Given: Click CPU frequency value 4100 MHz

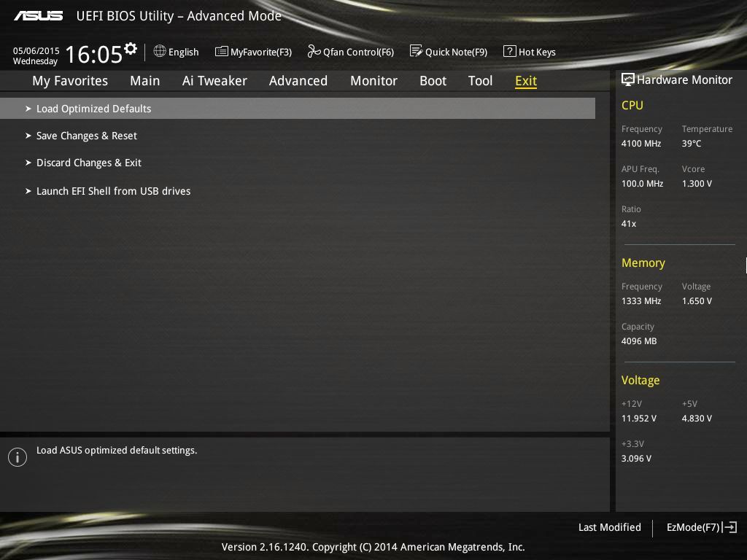Looking at the screenshot, I should pyautogui.click(x=641, y=144).
